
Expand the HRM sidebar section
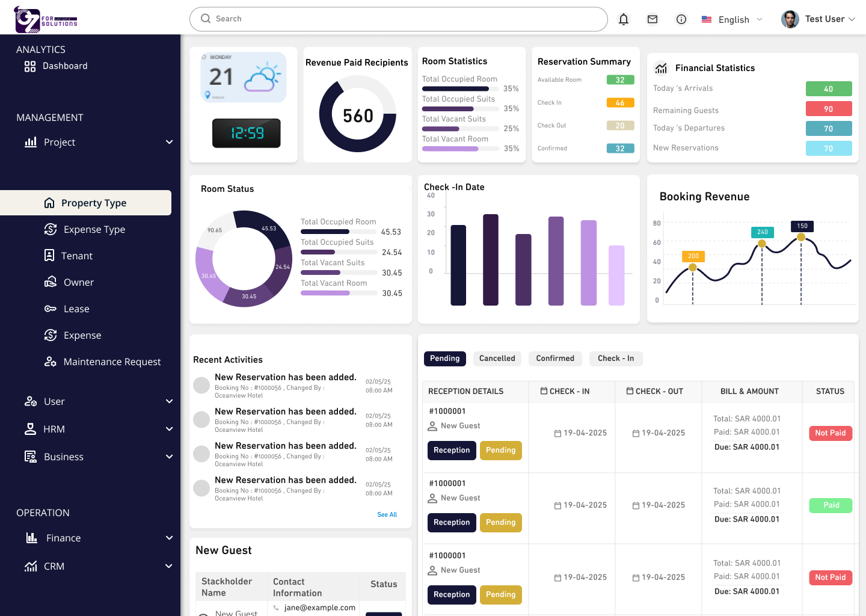pos(169,429)
